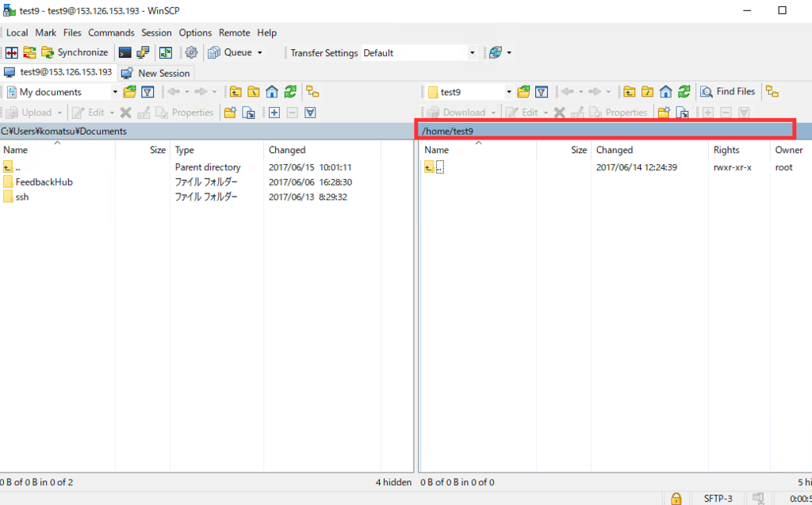The height and width of the screenshot is (505, 812).
Task: Open the Session menu
Action: (156, 33)
